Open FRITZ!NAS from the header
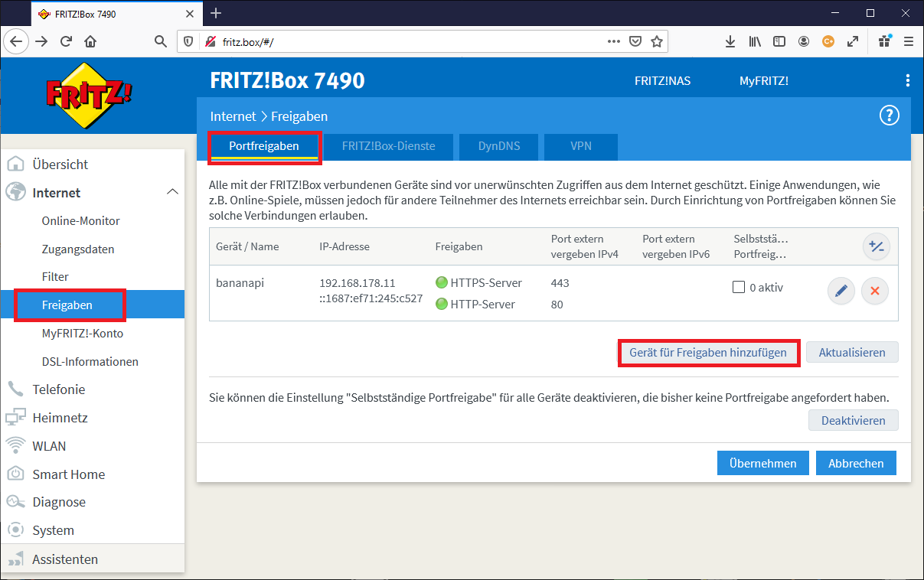 662,81
